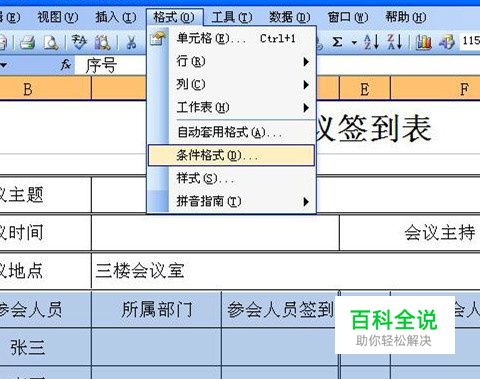The height and width of the screenshot is (379, 480).
Task: Open the 帮助(H) menu
Action: 406,17
